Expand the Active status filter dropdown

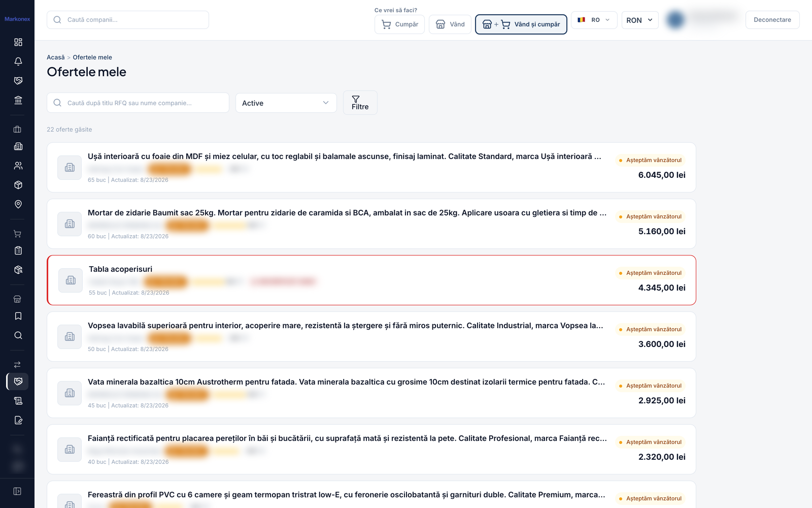[286, 103]
